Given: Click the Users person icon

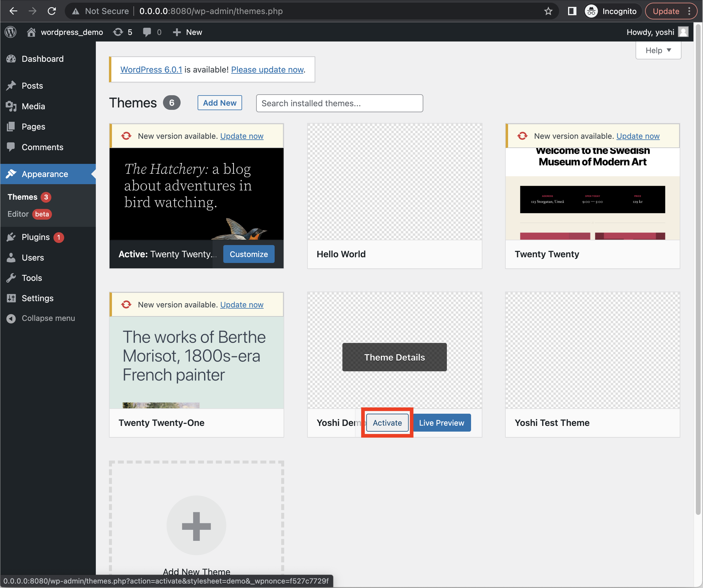Looking at the screenshot, I should [11, 258].
